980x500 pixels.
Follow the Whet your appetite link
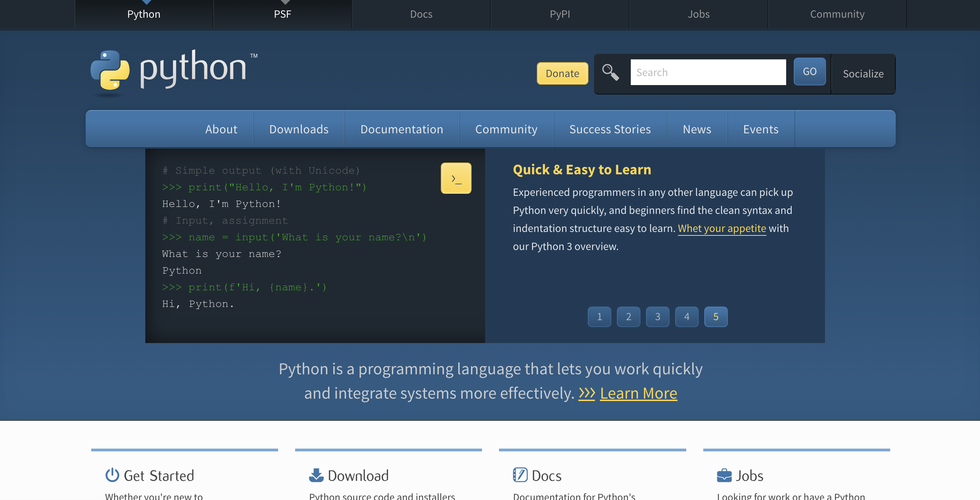click(722, 228)
